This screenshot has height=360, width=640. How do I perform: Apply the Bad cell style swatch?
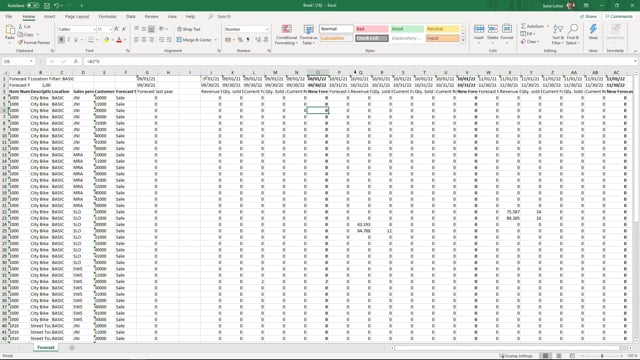click(371, 29)
